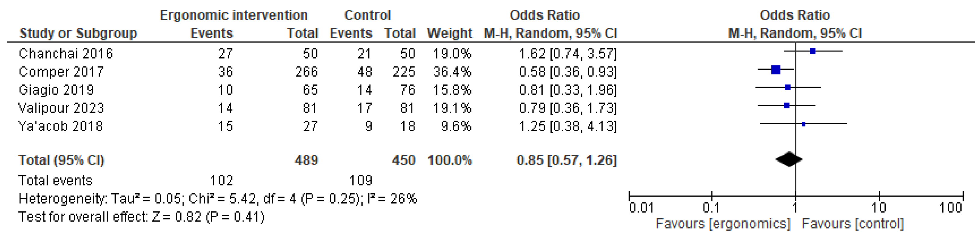Select the Chanchai 2016 study label
The image size is (980, 237).
66,54
